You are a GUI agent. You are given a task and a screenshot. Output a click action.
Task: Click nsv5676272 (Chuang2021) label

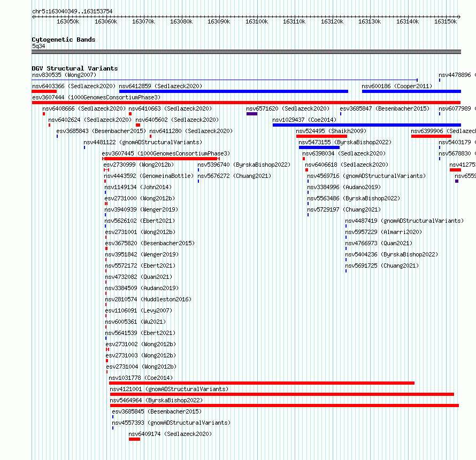pyautogui.click(x=234, y=176)
